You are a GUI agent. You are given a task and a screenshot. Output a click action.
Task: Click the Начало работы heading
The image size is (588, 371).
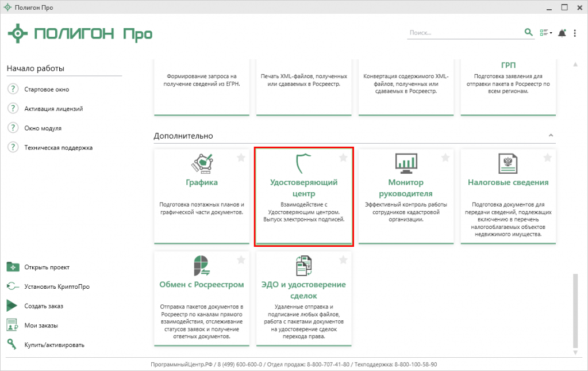[x=36, y=68]
